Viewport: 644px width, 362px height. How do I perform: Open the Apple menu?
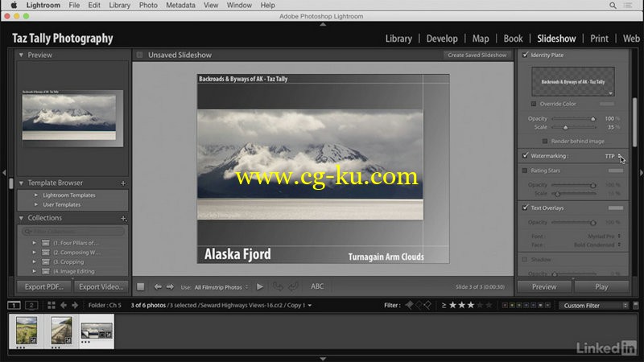(x=14, y=5)
